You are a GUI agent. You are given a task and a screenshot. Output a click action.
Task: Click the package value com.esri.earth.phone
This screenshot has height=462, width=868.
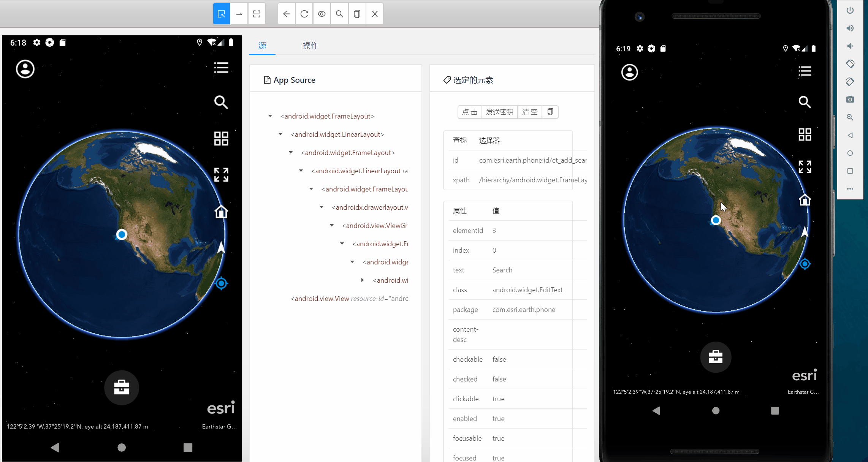[x=524, y=310]
